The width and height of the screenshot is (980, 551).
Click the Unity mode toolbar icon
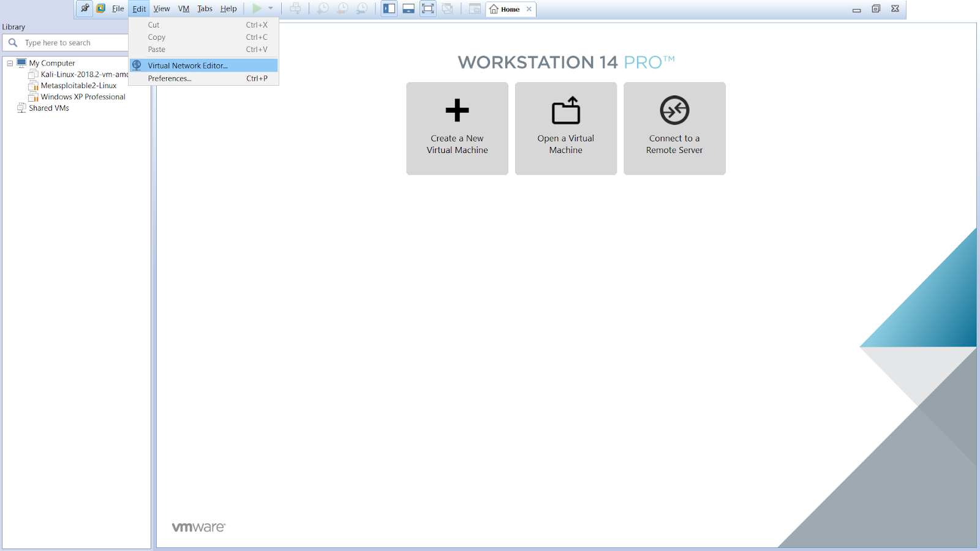point(448,9)
